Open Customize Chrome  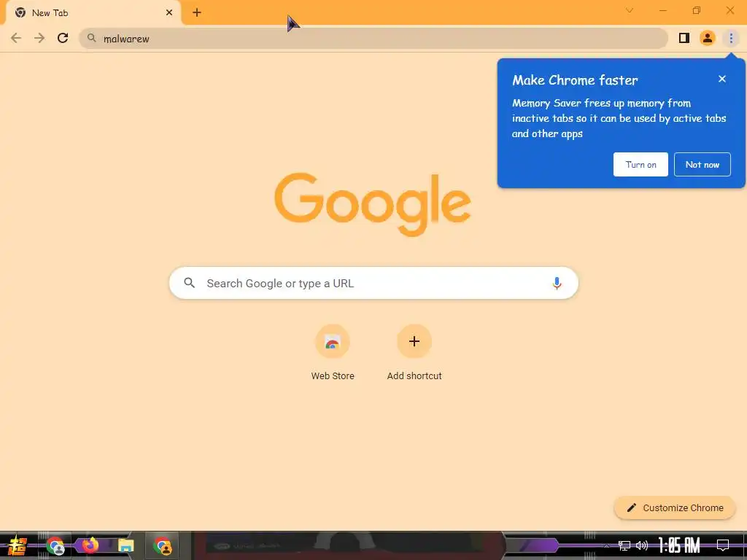[675, 507]
